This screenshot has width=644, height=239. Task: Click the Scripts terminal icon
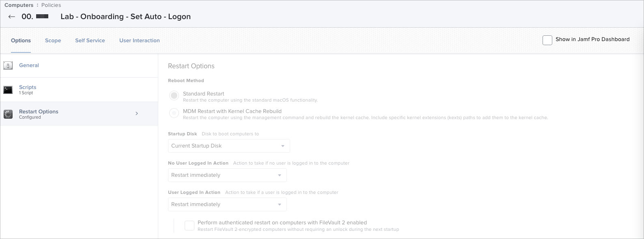pyautogui.click(x=8, y=90)
